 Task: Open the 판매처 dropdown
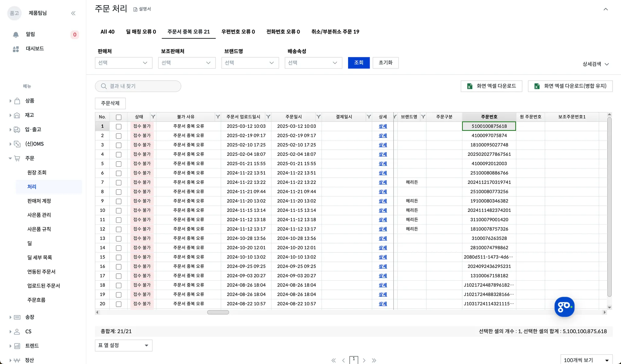click(x=123, y=63)
